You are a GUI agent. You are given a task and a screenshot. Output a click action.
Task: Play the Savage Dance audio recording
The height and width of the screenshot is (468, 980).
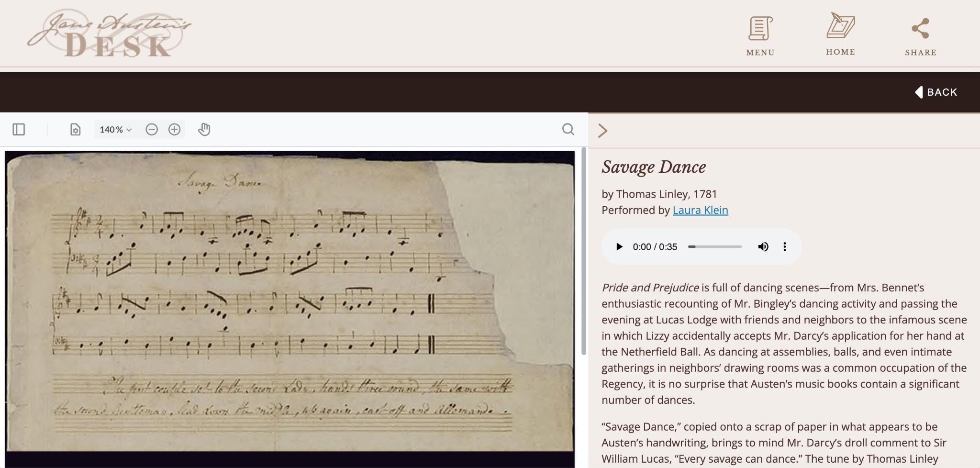[619, 247]
